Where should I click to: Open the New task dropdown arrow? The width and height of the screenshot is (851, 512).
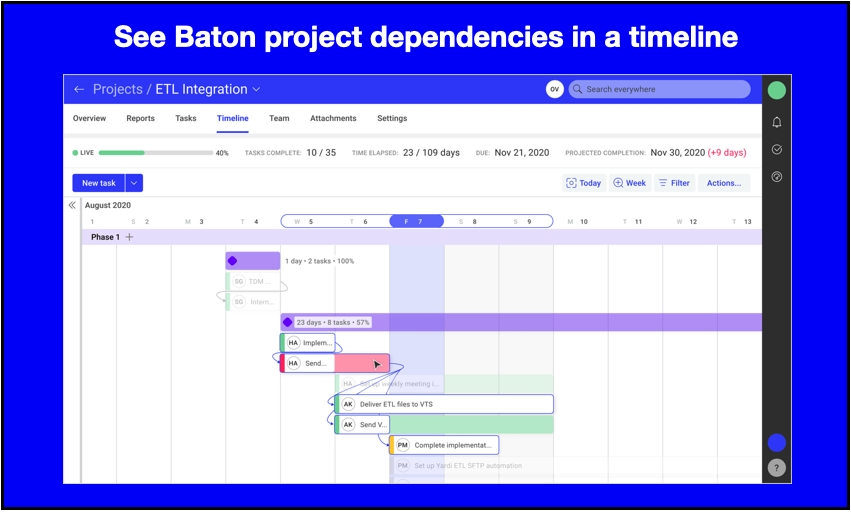coord(134,183)
